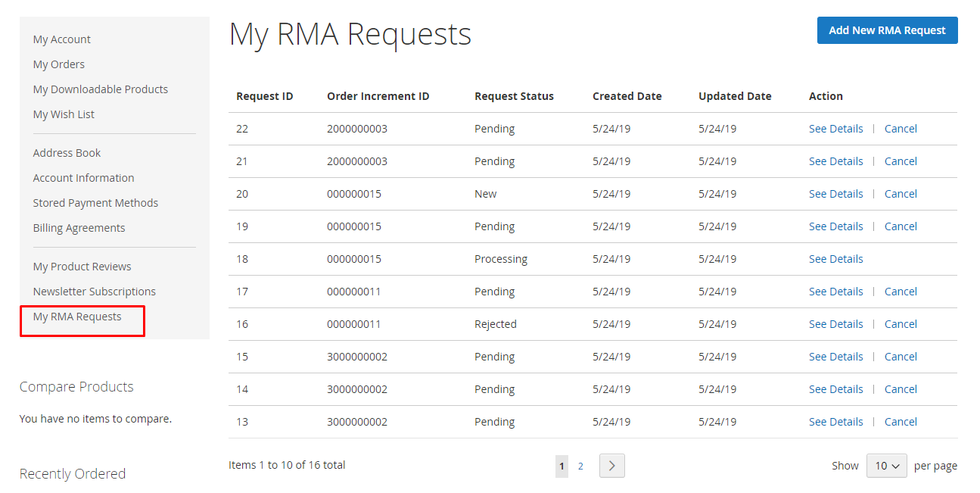Open the per-page count dropdown
This screenshot has width=980, height=493.
pyautogui.click(x=886, y=466)
